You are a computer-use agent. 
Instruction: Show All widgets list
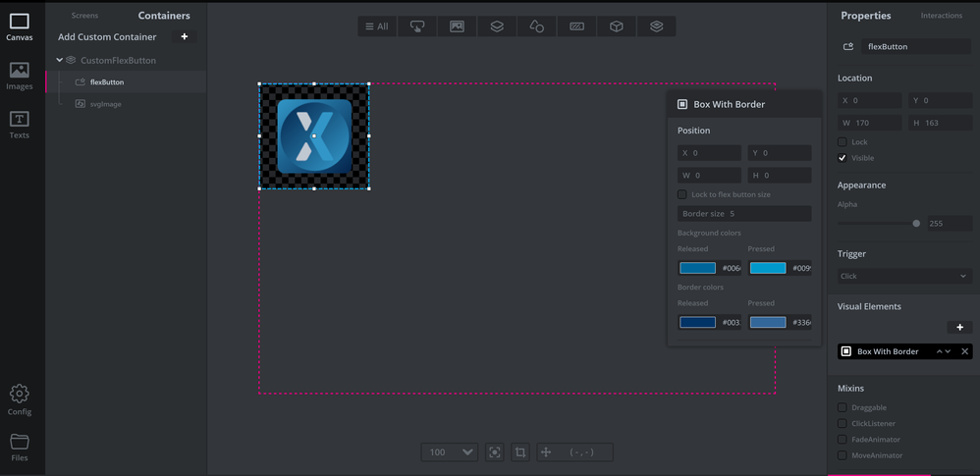tap(377, 26)
